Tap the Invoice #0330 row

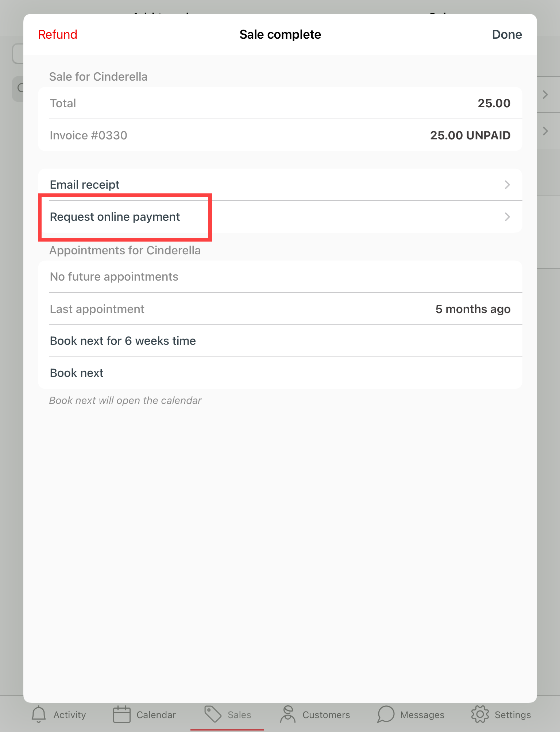(x=280, y=135)
